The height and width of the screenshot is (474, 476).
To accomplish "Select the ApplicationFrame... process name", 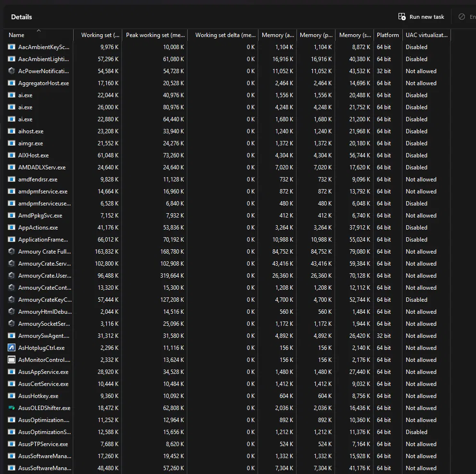I will 43,240.
